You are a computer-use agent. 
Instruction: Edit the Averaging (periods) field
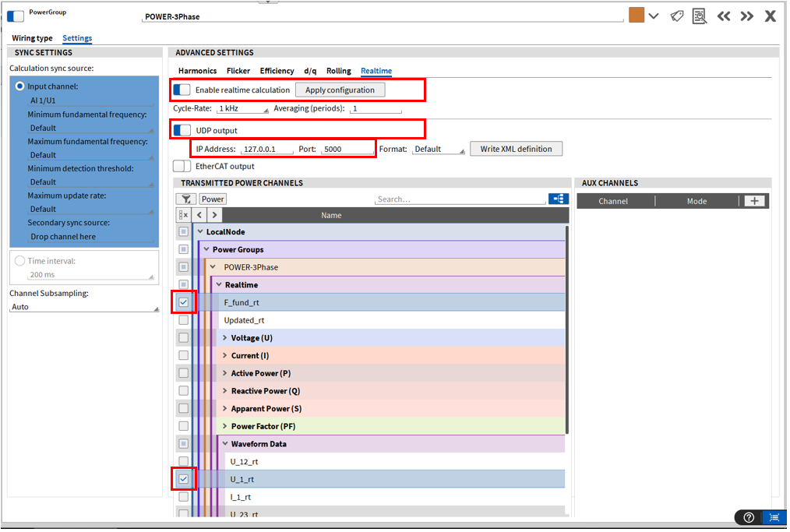click(x=376, y=108)
